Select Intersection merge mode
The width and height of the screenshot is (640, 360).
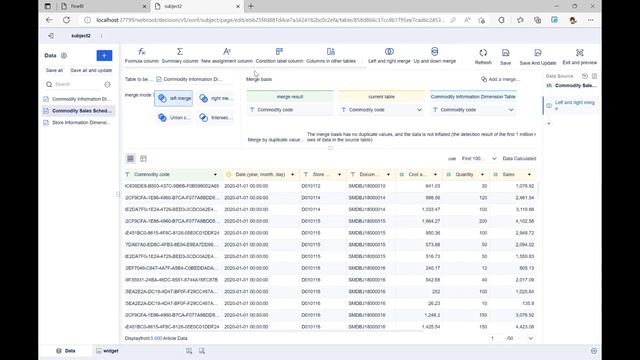coord(216,118)
